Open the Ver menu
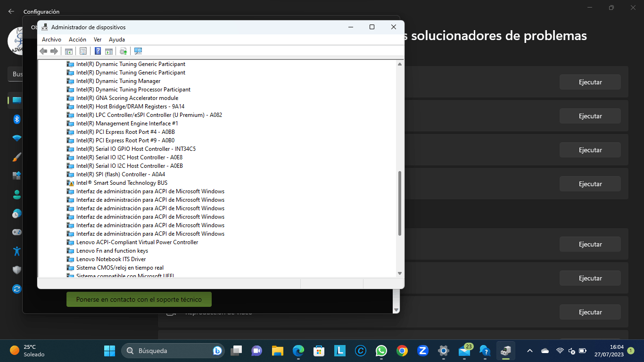 (98, 40)
